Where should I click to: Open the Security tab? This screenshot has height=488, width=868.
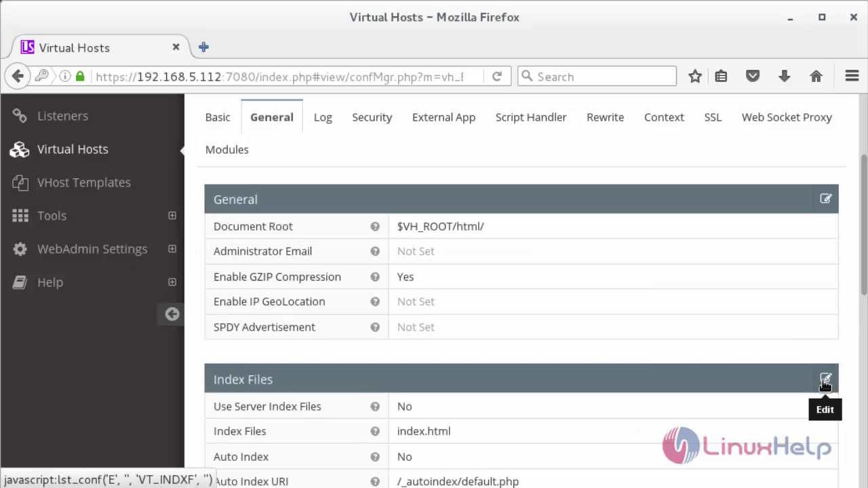[372, 117]
